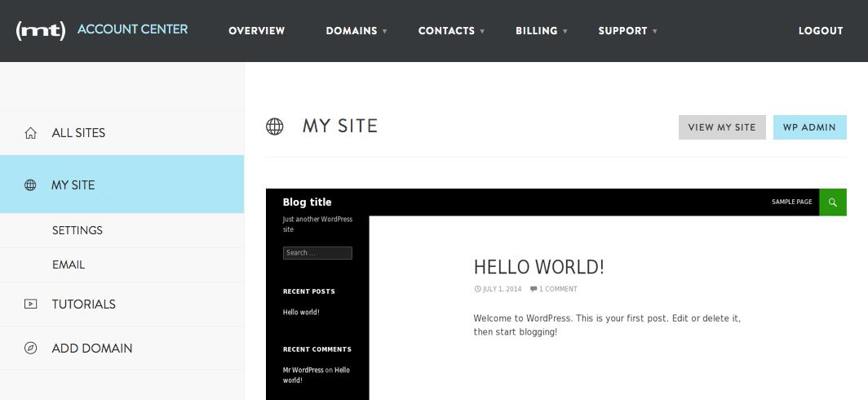Expand the Domains dropdown arrow
Viewport: 868px width, 400px height.
[x=385, y=32]
